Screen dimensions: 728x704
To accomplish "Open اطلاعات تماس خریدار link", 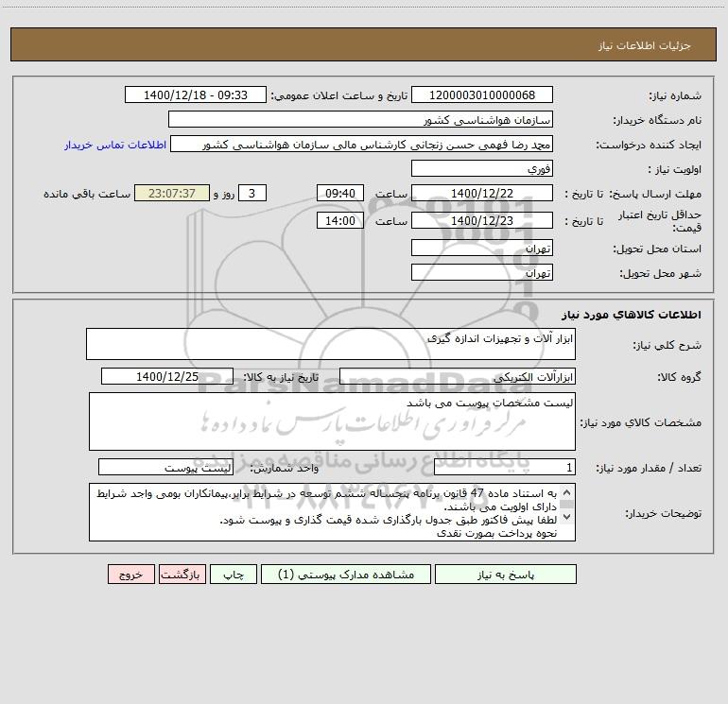I will (x=115, y=145).
